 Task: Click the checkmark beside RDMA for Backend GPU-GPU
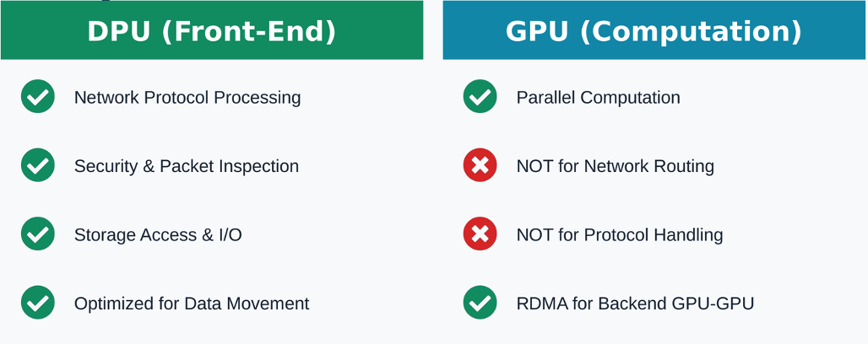480,303
